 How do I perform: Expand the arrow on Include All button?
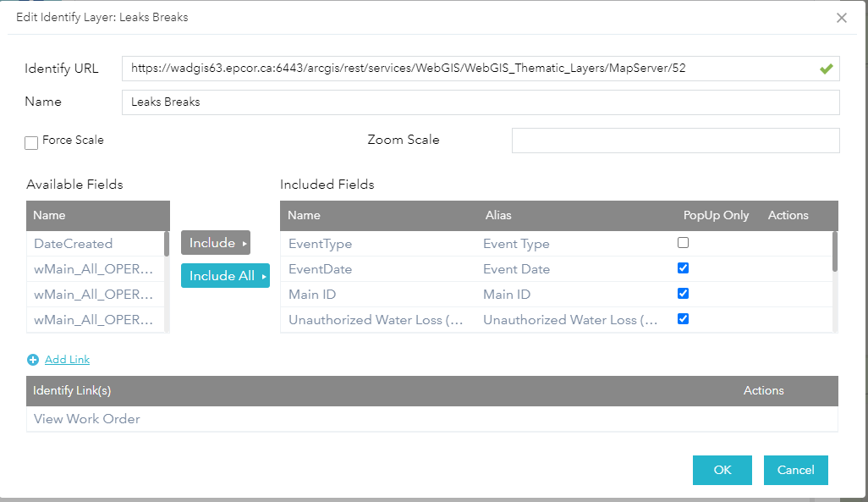pos(265,275)
